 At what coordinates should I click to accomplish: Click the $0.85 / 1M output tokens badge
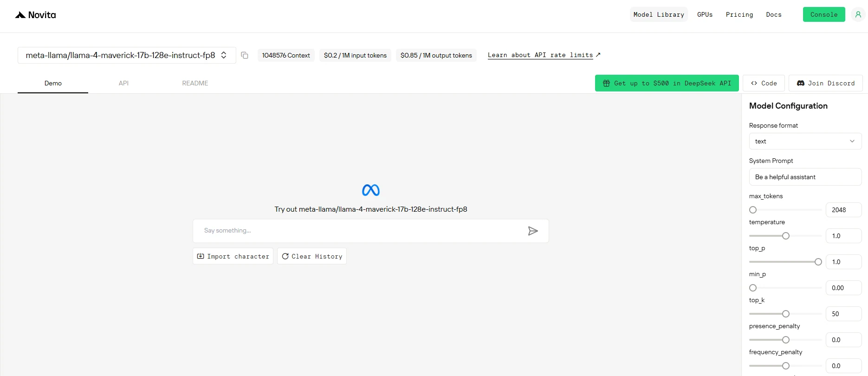436,55
